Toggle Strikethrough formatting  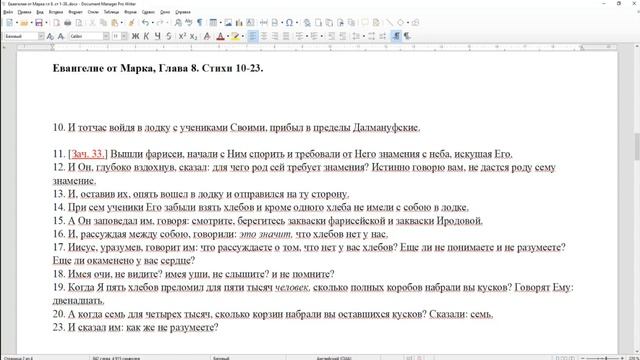pos(169,36)
